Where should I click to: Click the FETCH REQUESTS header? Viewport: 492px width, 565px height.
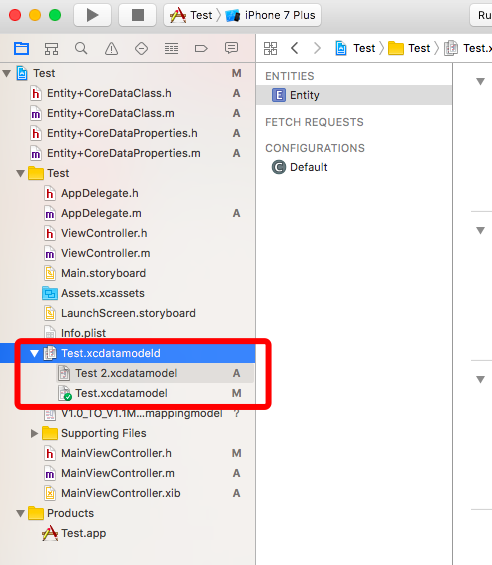[x=314, y=122]
